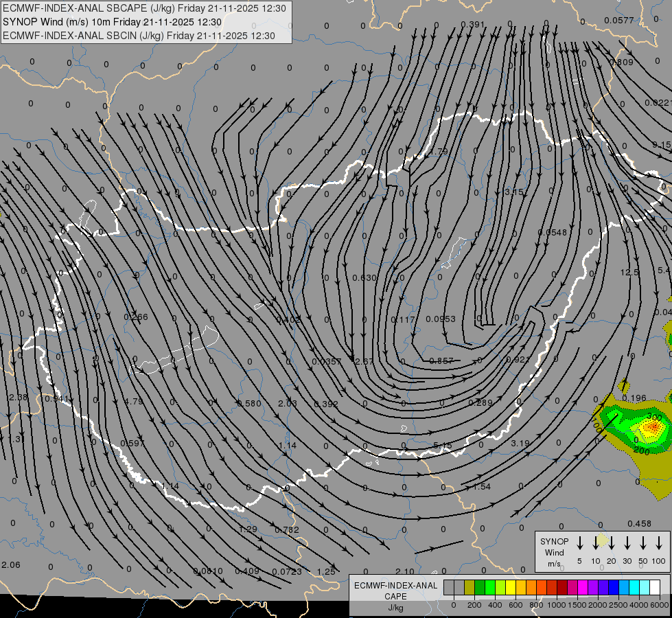Image resolution: width=672 pixels, height=618 pixels.
Task: Pick the white CAPE legend swatch
Action: pos(654,588)
